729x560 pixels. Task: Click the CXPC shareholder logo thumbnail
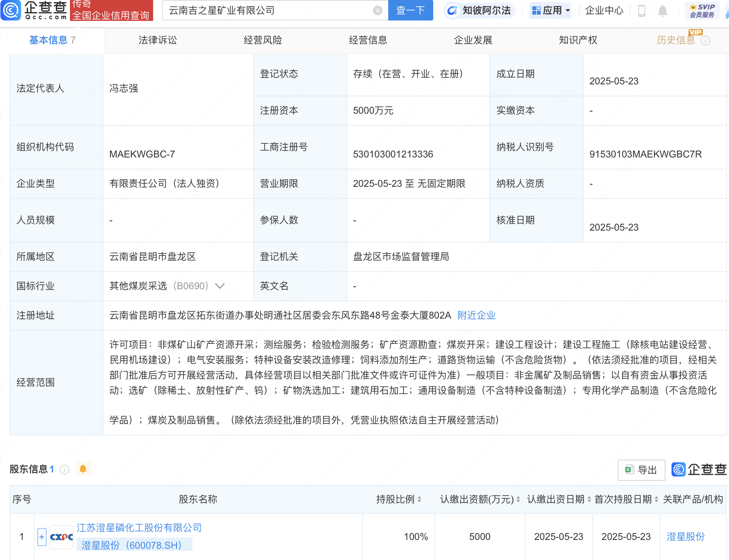coord(61,537)
